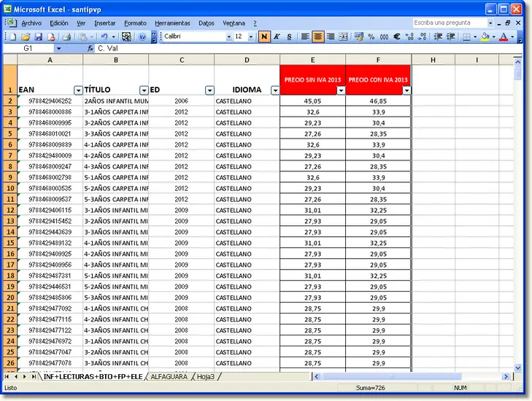Click the fill color paint bucket

pyautogui.click(x=485, y=36)
